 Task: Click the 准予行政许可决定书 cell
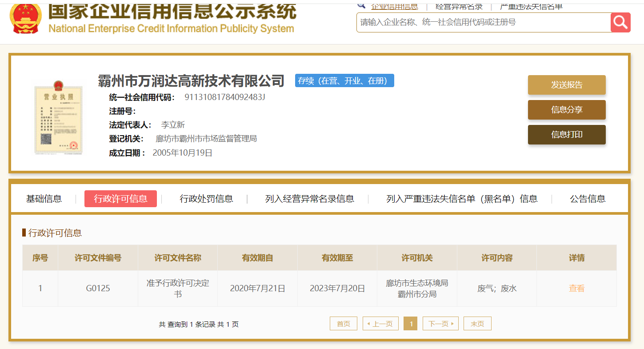(178, 288)
